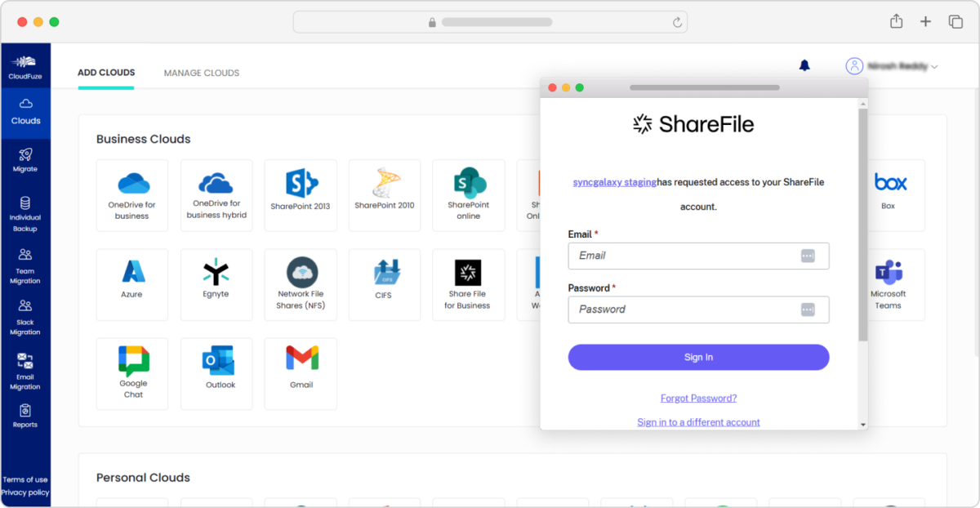Select the Gmail tile
This screenshot has height=508, width=980.
click(300, 373)
